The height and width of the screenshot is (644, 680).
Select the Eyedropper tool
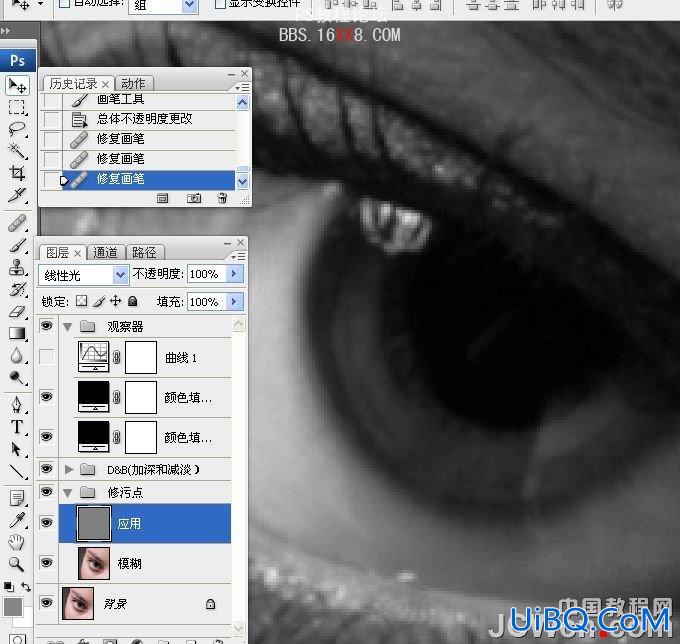click(x=17, y=520)
